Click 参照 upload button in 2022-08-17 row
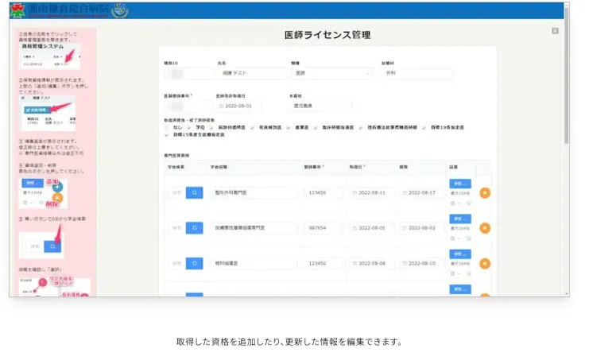The height and width of the screenshot is (364, 589). tap(460, 184)
